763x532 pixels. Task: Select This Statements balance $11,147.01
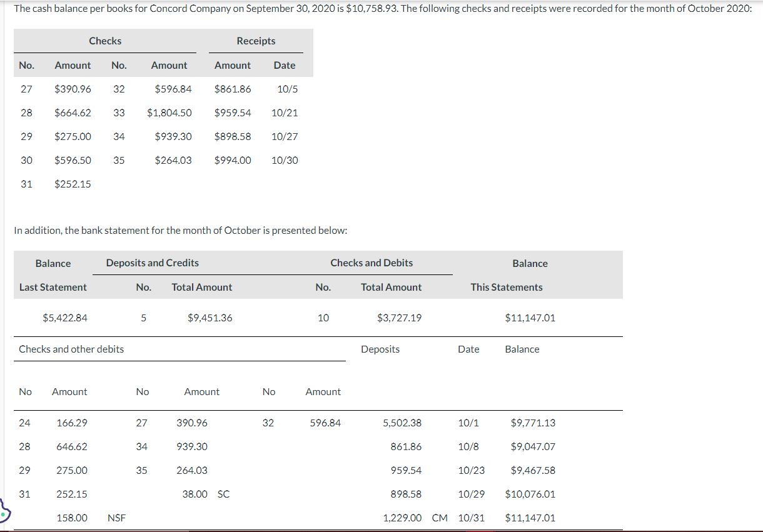pyautogui.click(x=530, y=318)
